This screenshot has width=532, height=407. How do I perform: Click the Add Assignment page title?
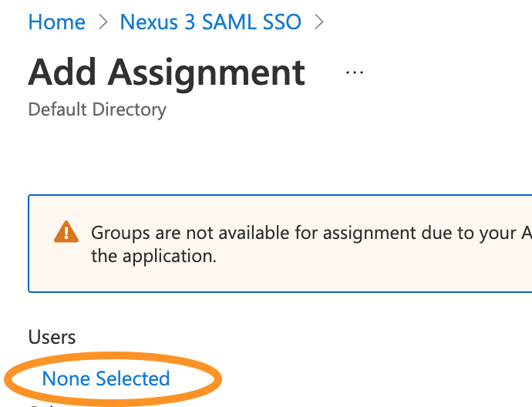click(167, 72)
